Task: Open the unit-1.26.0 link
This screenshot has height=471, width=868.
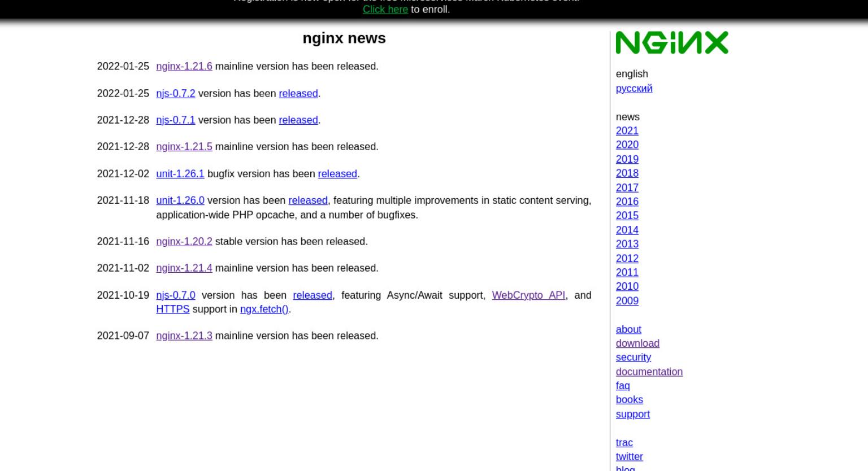Action: point(180,200)
